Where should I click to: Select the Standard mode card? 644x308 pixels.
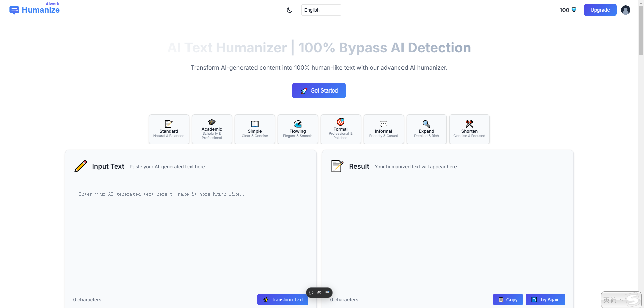pos(169,129)
